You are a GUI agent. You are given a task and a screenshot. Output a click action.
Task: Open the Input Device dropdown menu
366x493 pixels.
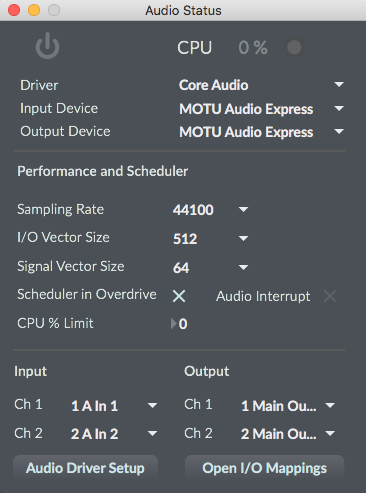(261, 109)
